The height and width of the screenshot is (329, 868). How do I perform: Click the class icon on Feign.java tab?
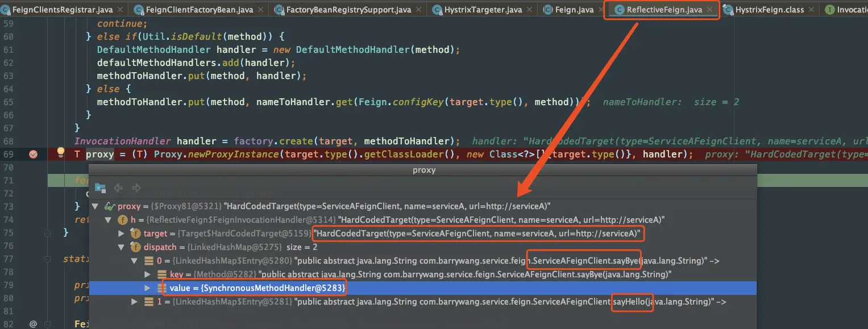point(549,10)
